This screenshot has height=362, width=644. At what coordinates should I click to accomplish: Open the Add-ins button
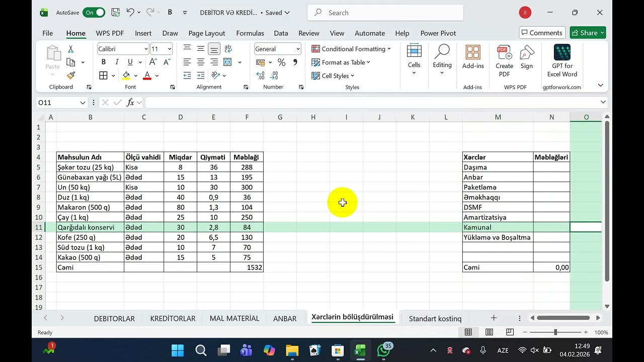point(473,57)
